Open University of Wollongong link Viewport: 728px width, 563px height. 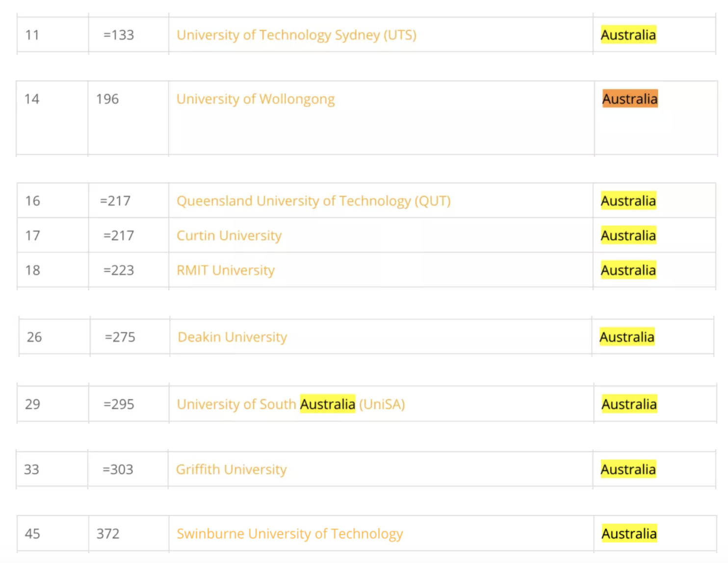(256, 99)
